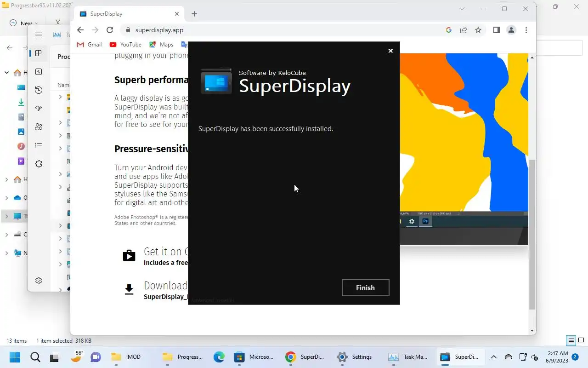Select the SuperDisplay Chrome tab
The height and width of the screenshot is (368, 588).
(129, 14)
